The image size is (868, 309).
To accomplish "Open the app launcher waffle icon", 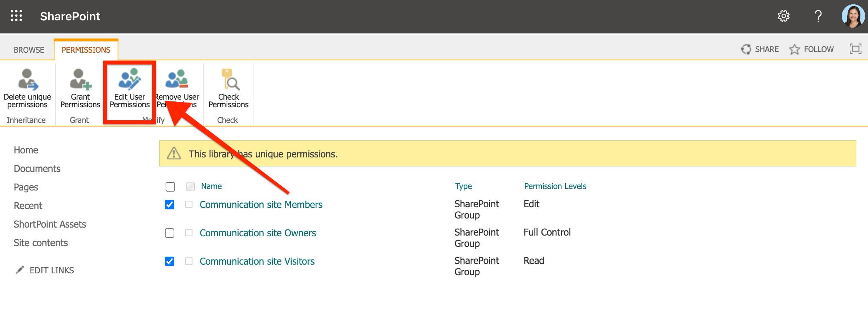I will pos(16,16).
